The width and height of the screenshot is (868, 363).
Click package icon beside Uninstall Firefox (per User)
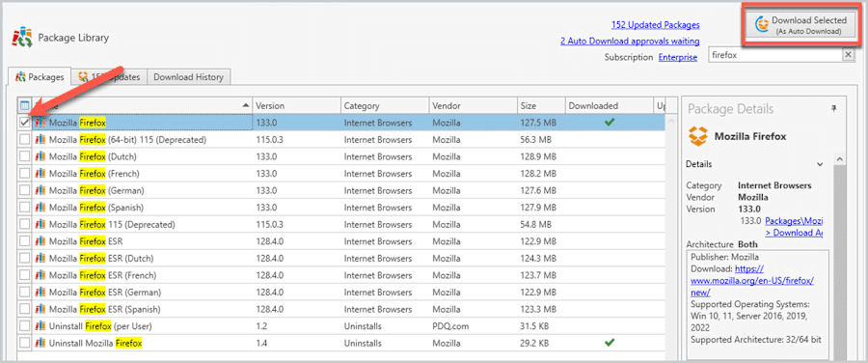click(40, 326)
